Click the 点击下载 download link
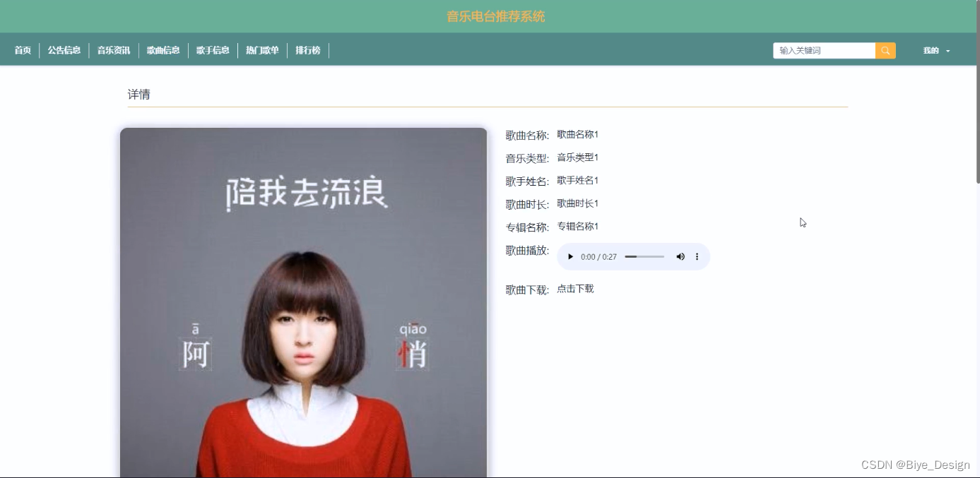This screenshot has height=478, width=980. click(575, 289)
